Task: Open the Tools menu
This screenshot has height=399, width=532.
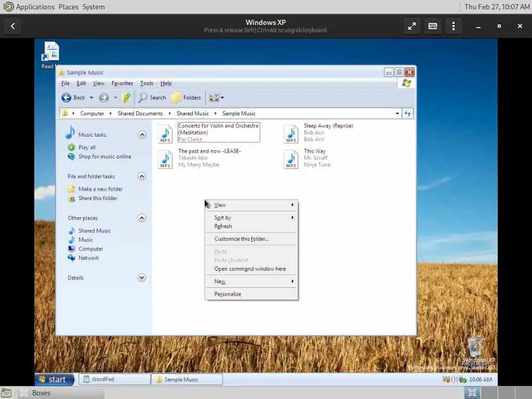Action: (147, 84)
